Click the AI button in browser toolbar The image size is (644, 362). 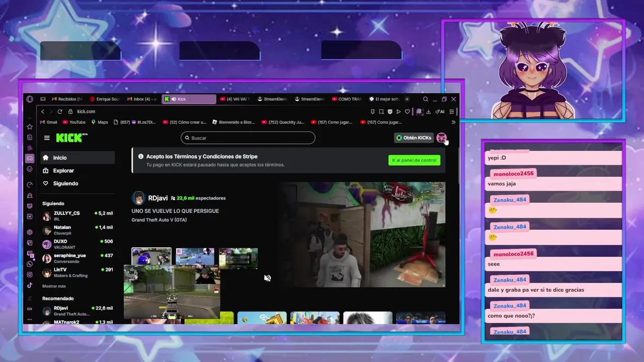point(440,112)
